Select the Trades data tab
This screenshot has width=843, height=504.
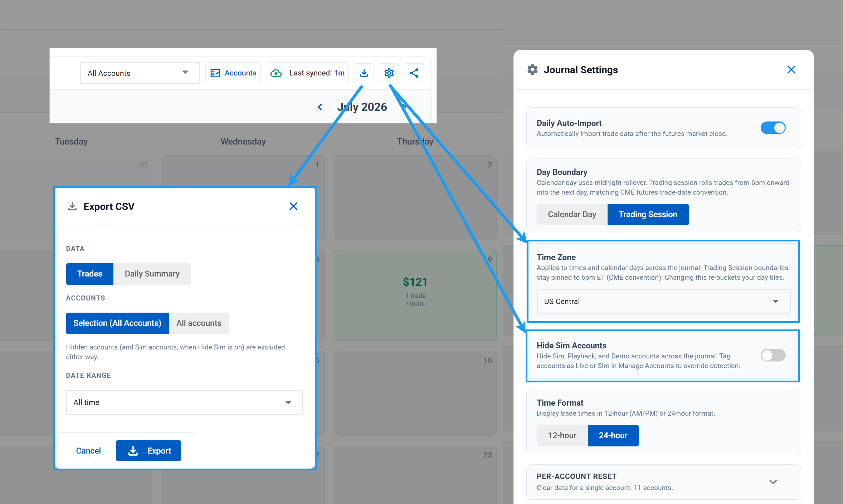[90, 274]
